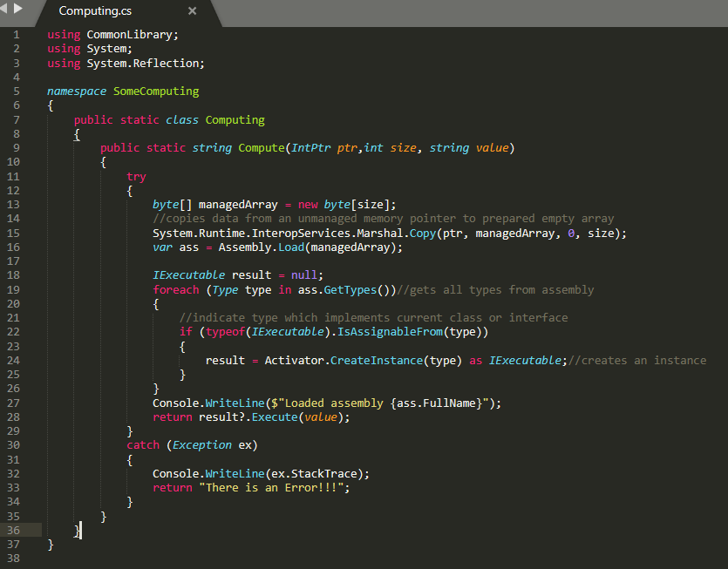This screenshot has height=569, width=728.
Task: Click the foreach keyword on line 19
Action: 175,290
